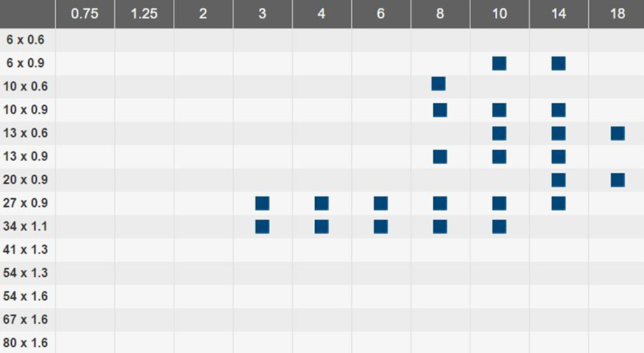Click the 27 x 0.9 square in column 6

pos(381,204)
